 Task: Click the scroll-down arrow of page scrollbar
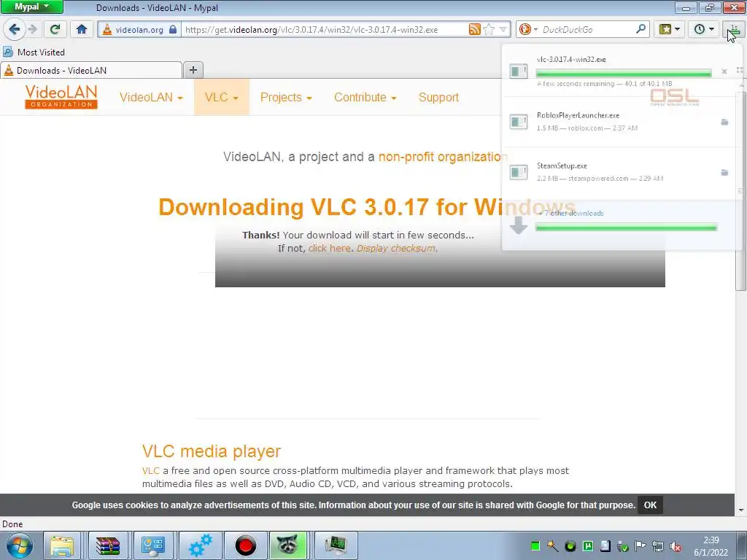[741, 510]
